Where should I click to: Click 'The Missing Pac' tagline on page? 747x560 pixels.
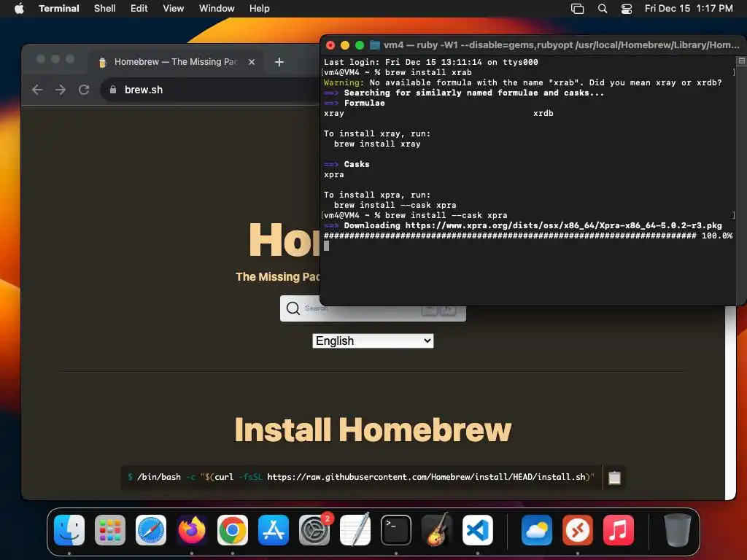pyautogui.click(x=278, y=276)
